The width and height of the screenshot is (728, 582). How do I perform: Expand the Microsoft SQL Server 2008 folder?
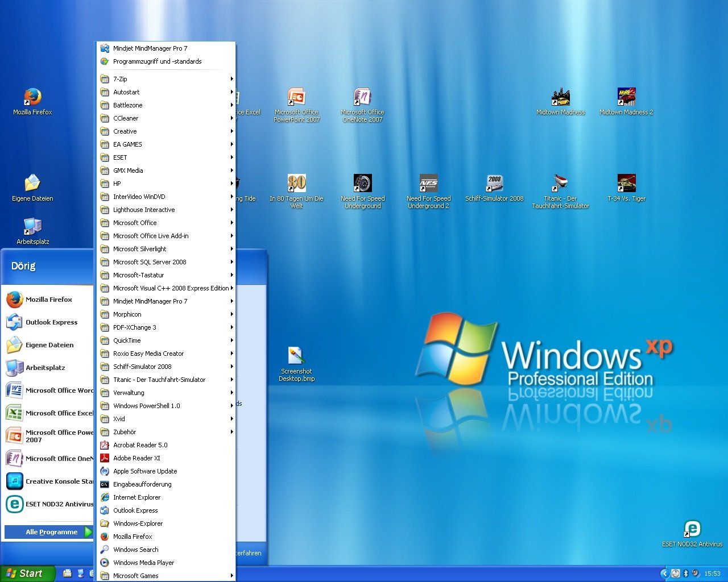(x=167, y=262)
